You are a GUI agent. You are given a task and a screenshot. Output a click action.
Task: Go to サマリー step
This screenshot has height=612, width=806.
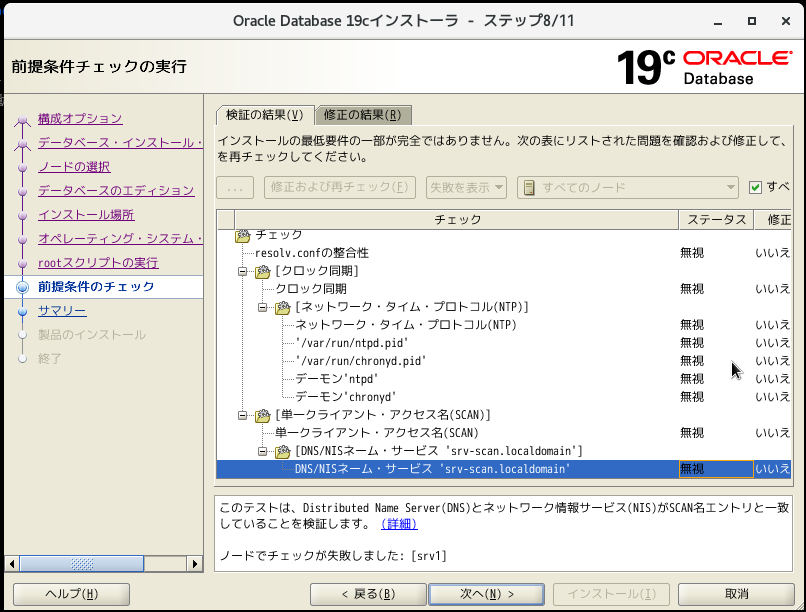[62, 311]
